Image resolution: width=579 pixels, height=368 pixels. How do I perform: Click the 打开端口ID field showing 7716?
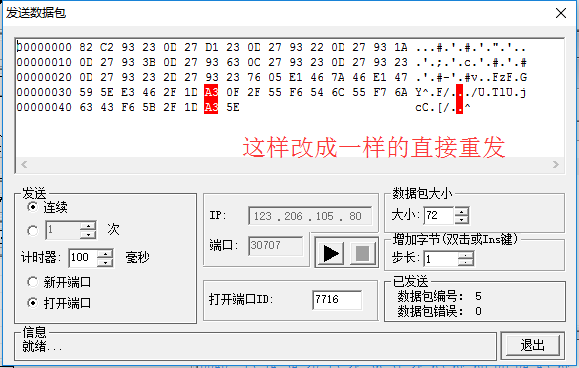pos(337,299)
